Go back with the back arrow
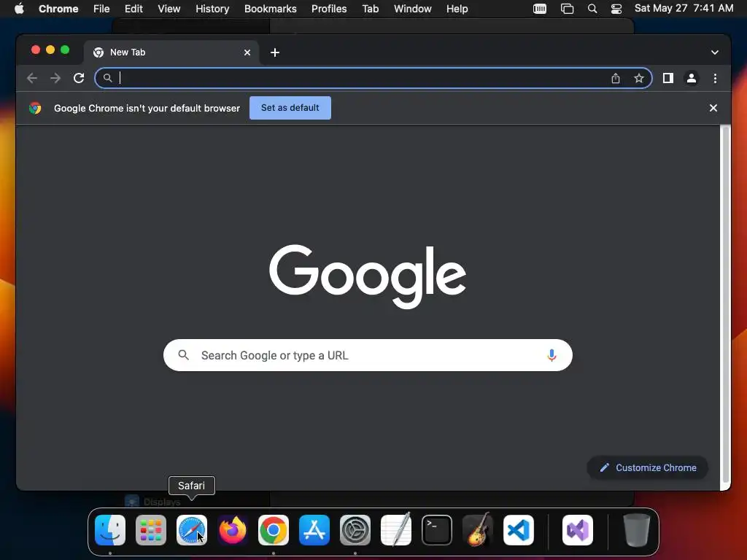This screenshot has height=560, width=747. (x=32, y=78)
